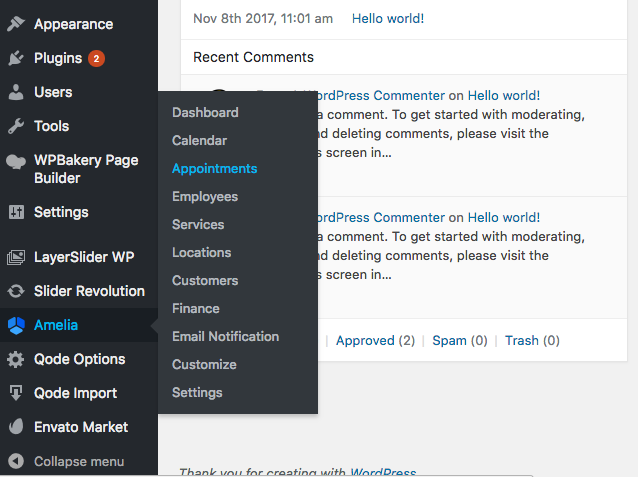Click the Plugins update count badge
Image resolution: width=638 pixels, height=477 pixels.
point(96,59)
